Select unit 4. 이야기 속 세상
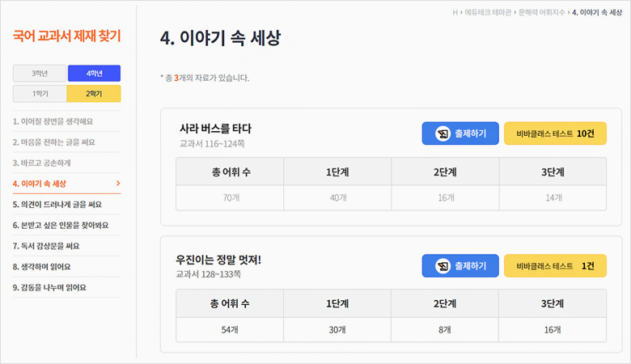631x364 pixels. [x=67, y=184]
